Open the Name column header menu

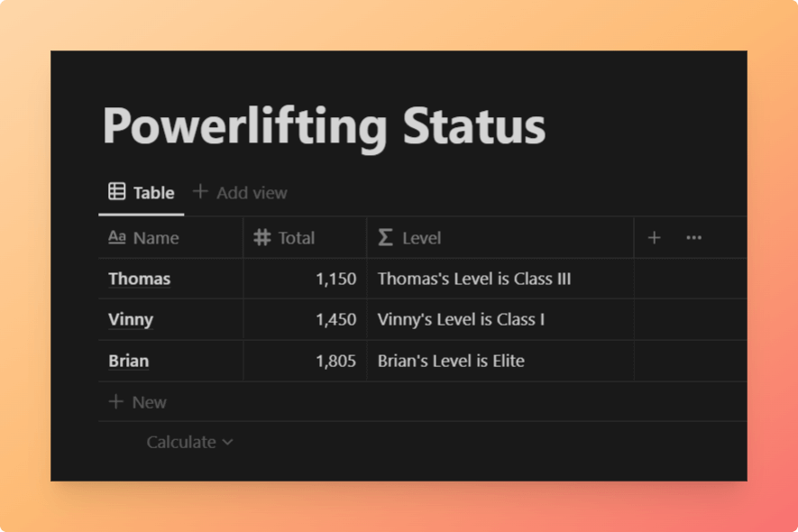click(170, 237)
